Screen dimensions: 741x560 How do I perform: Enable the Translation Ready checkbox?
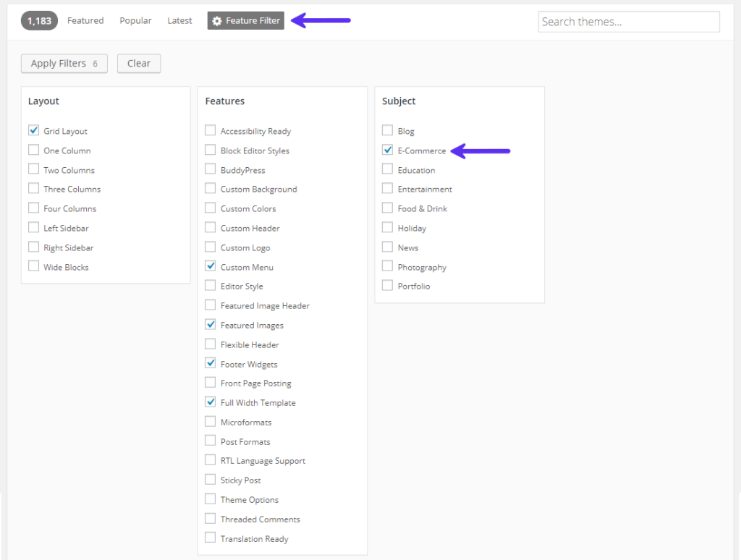coord(211,538)
